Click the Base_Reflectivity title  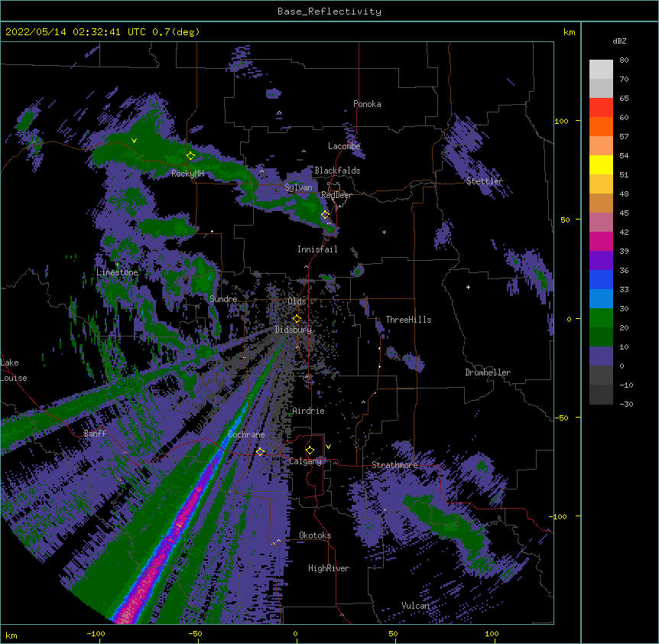click(x=329, y=11)
